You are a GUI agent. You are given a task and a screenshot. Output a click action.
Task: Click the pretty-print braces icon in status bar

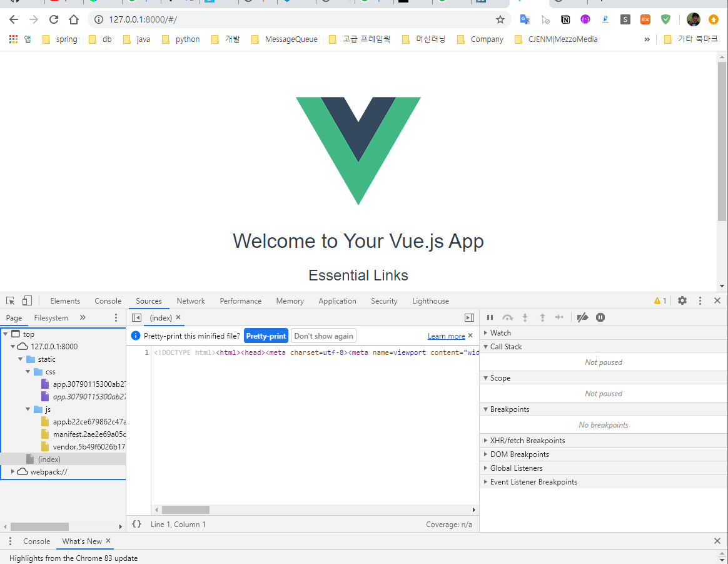(x=136, y=524)
